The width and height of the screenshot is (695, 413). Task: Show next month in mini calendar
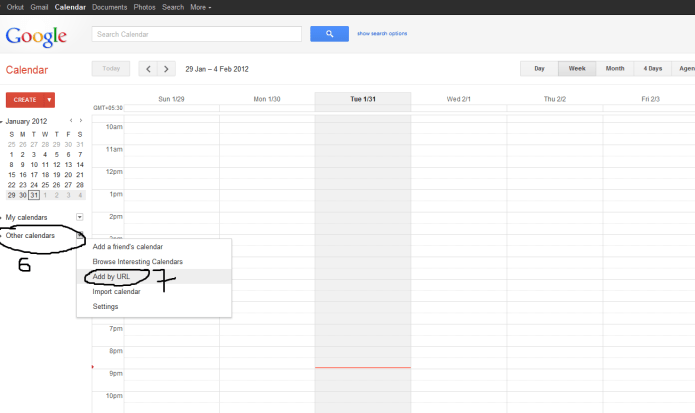click(x=81, y=121)
